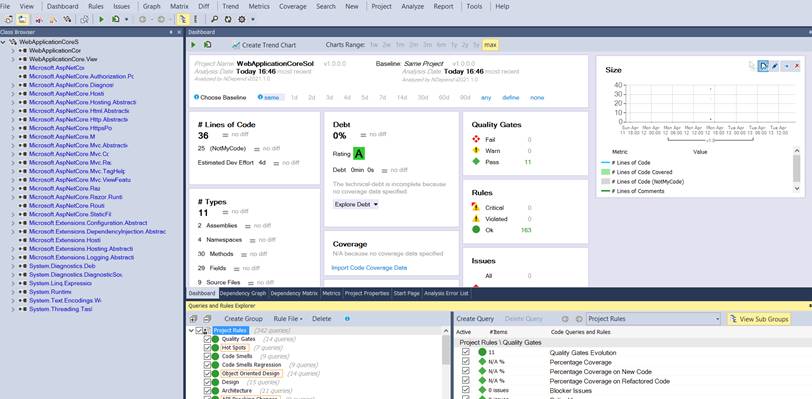Toggle the View Sub Groups button
This screenshot has height=399, width=812.
759,319
